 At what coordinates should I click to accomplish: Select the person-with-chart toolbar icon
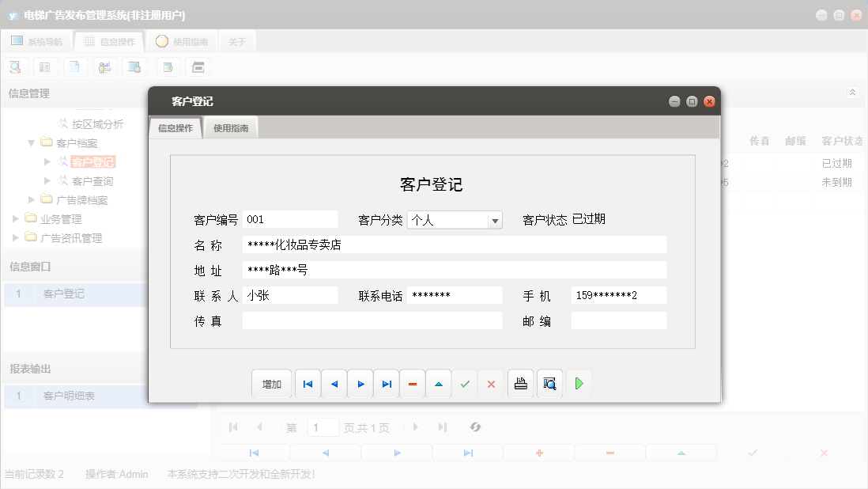[105, 66]
